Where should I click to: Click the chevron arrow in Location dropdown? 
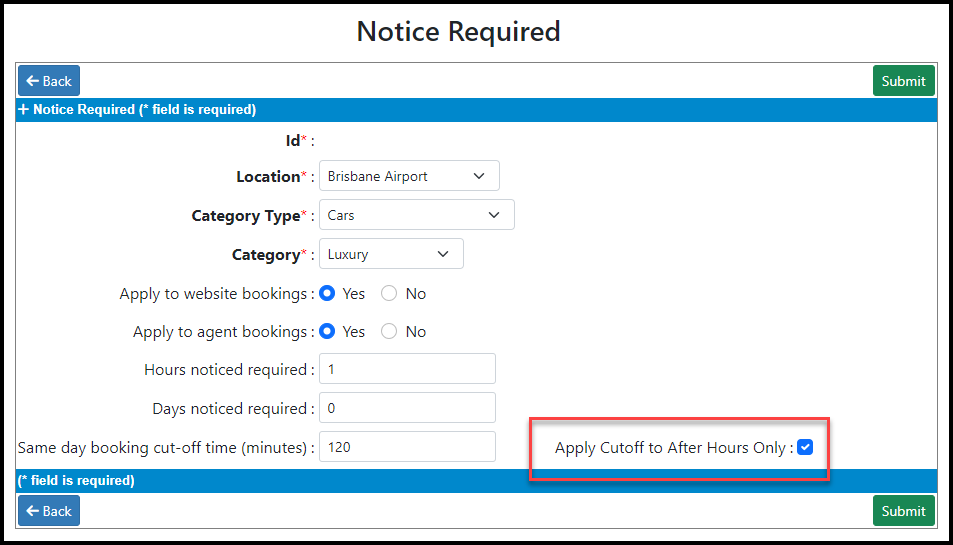click(x=479, y=176)
